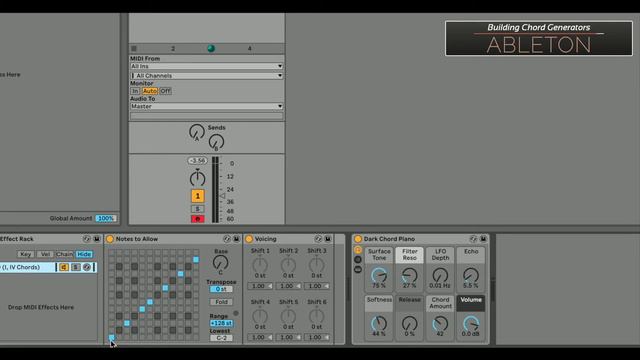Click the Echo macro knob
Screen dimensions: 640x360
click(x=471, y=276)
